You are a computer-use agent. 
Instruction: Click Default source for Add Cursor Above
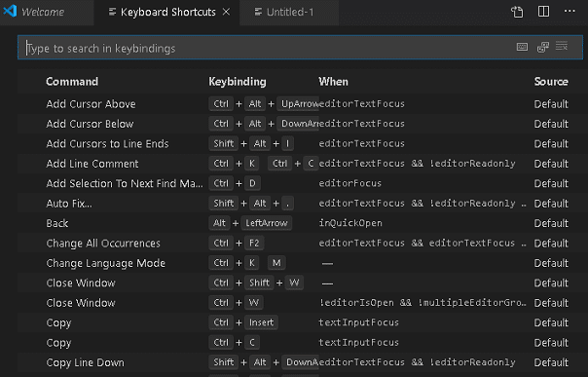551,104
